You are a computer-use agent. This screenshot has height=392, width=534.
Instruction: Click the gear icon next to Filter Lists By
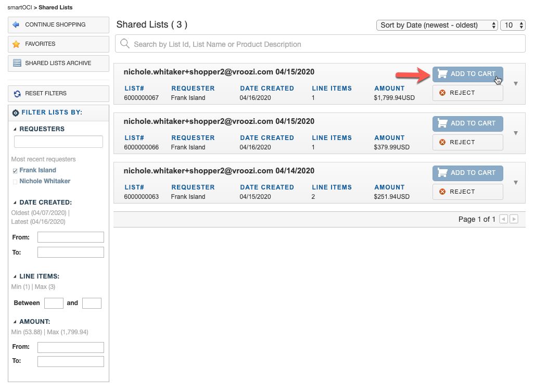[x=15, y=113]
